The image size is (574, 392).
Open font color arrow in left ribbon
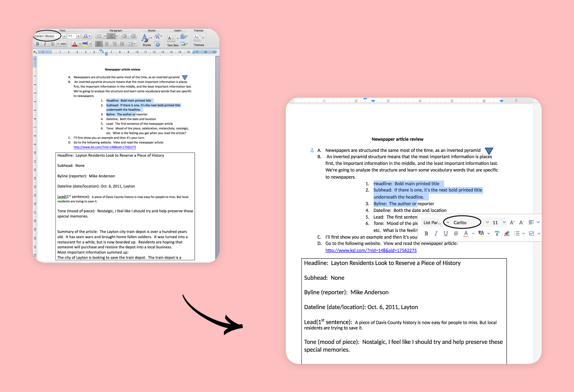80,44
